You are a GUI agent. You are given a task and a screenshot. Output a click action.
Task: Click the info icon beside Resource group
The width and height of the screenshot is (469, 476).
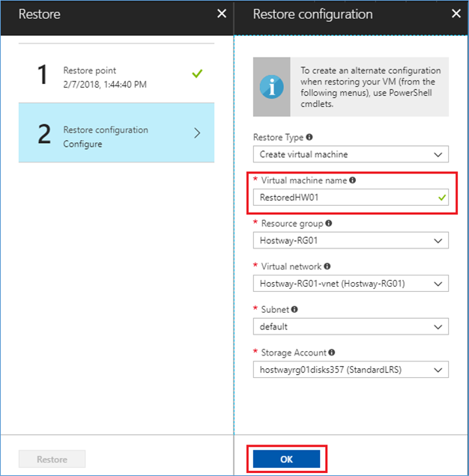[329, 223]
